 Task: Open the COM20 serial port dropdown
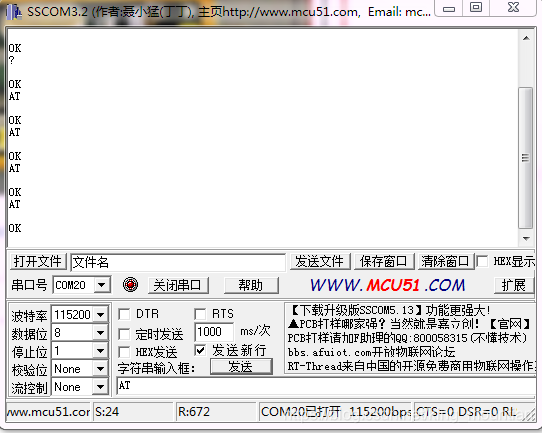[102, 285]
